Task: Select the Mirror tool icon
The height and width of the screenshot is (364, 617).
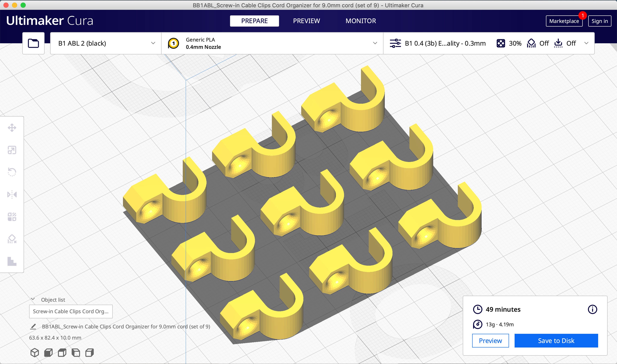Action: coord(12,195)
